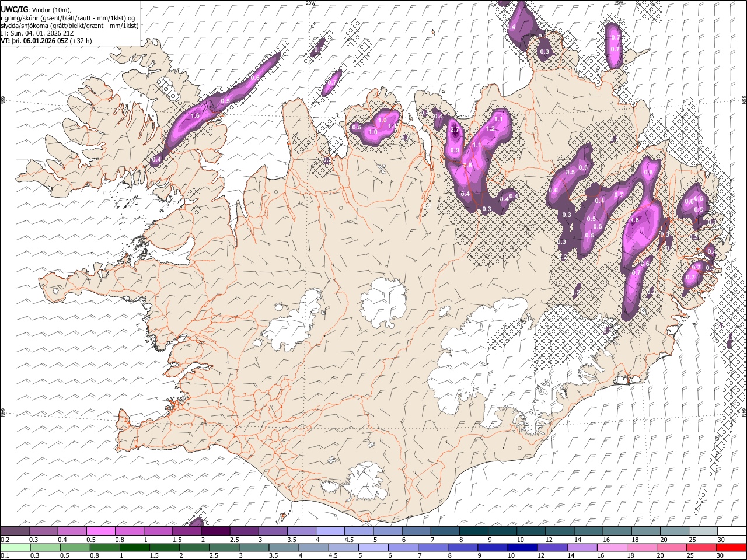
Task: Click the '1.2' precipitation value on the map
Action: point(491,129)
